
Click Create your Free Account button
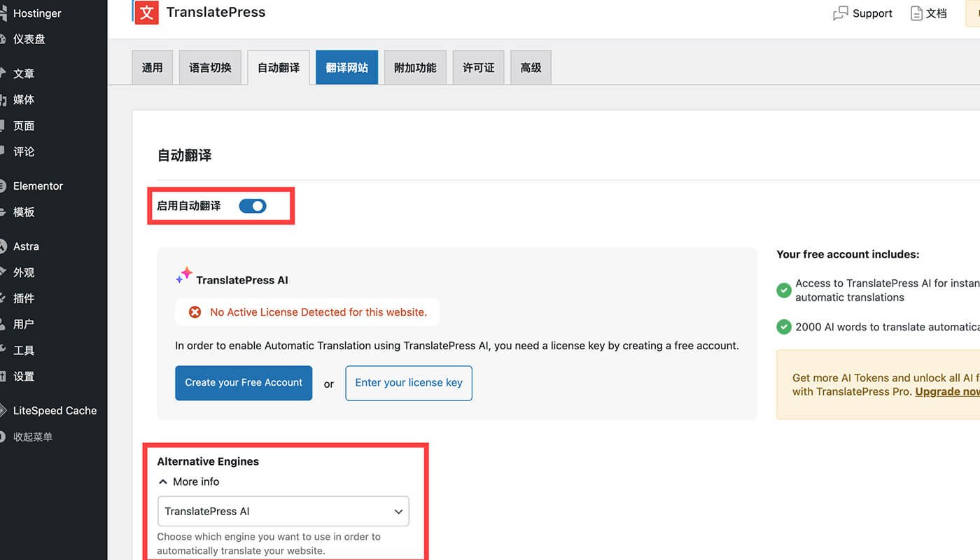(x=244, y=383)
